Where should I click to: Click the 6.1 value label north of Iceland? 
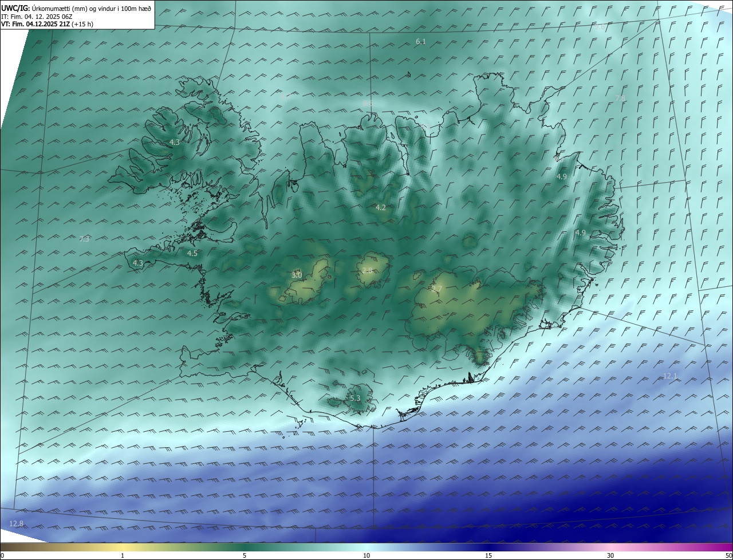tap(421, 42)
